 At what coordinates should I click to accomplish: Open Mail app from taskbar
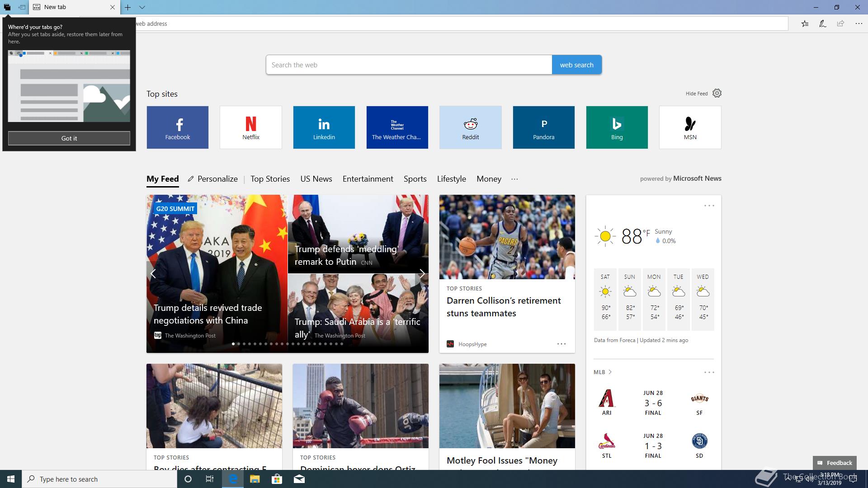[x=299, y=479]
